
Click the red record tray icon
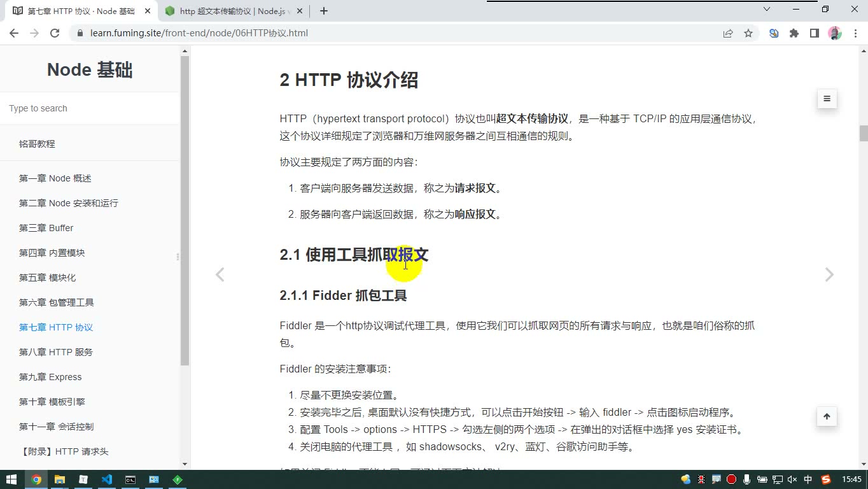732,479
